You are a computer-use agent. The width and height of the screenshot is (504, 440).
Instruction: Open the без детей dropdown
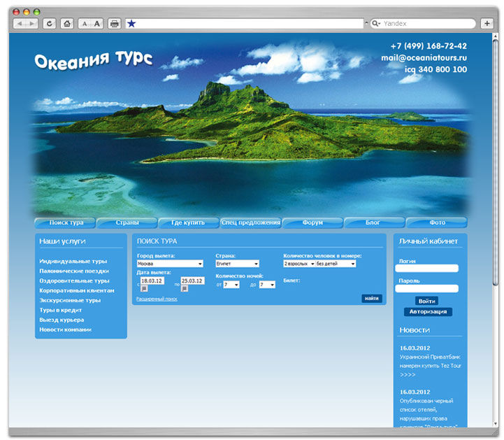[x=336, y=264]
